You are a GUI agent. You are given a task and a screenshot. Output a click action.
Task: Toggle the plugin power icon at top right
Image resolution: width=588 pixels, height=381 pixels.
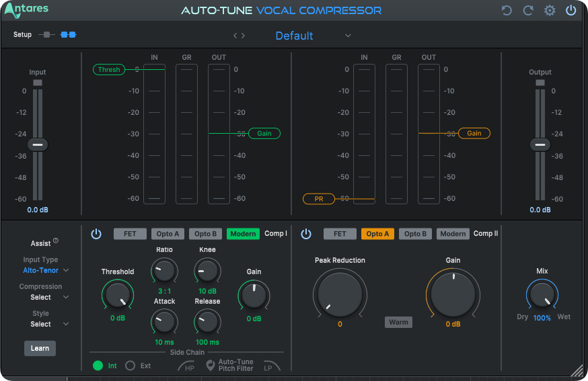pos(571,10)
